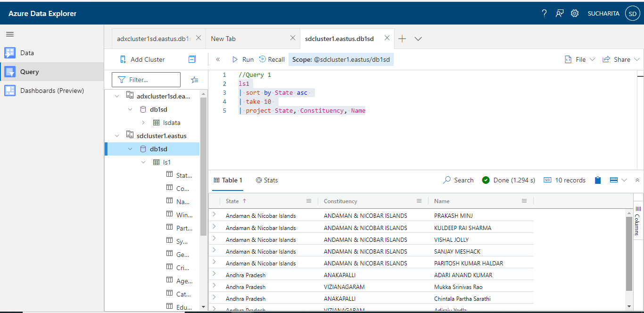Toggle the Columns side panel

coord(637,221)
